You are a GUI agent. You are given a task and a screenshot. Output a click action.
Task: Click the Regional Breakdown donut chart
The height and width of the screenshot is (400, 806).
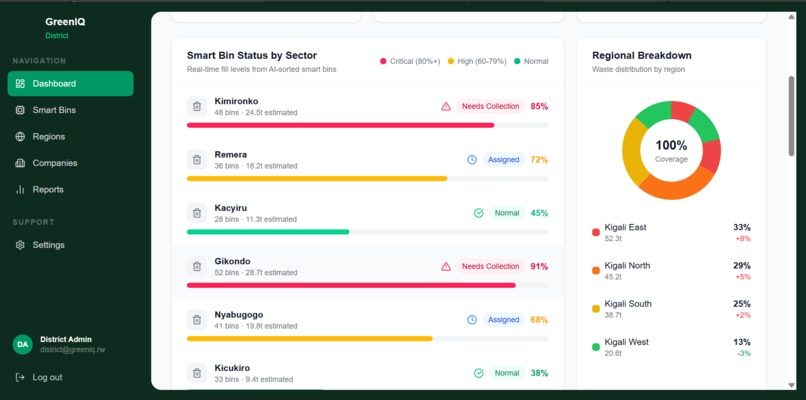click(x=671, y=150)
